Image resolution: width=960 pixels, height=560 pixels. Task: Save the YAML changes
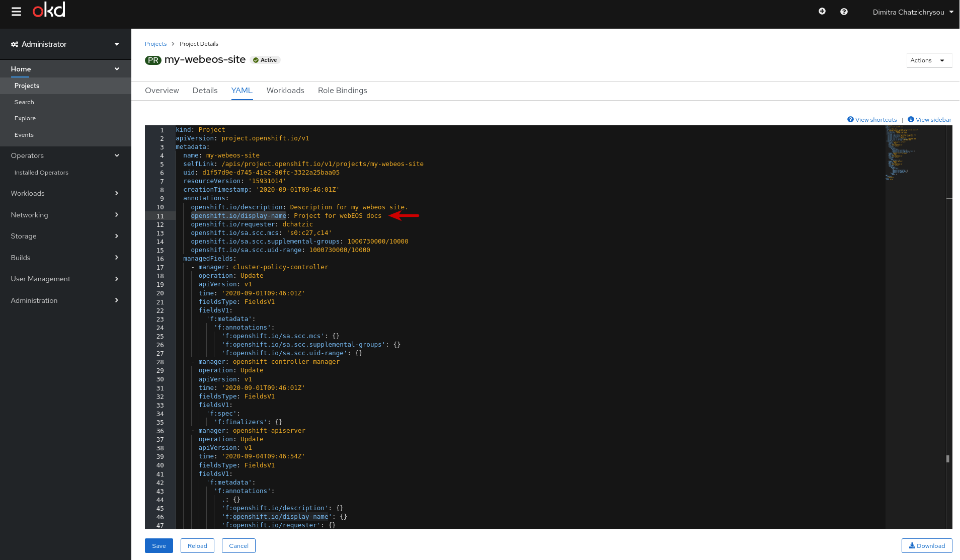click(x=159, y=546)
